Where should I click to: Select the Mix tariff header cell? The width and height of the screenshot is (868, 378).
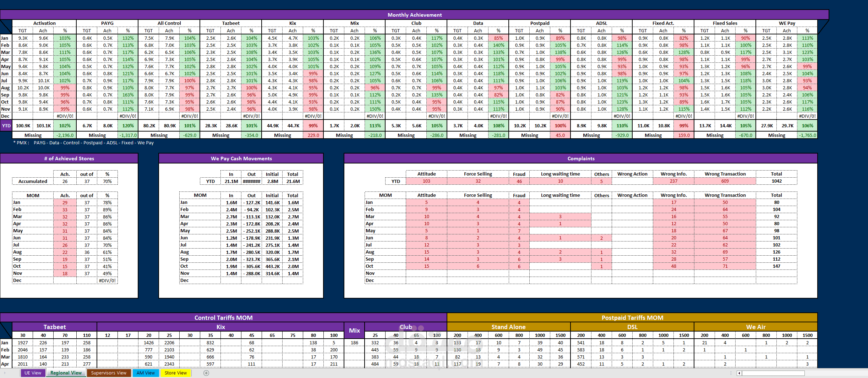354,330
